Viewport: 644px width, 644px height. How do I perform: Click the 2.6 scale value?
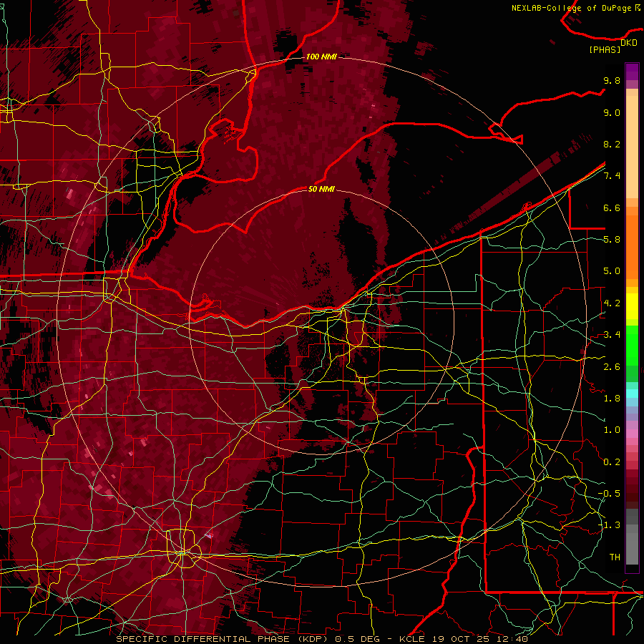click(x=612, y=367)
